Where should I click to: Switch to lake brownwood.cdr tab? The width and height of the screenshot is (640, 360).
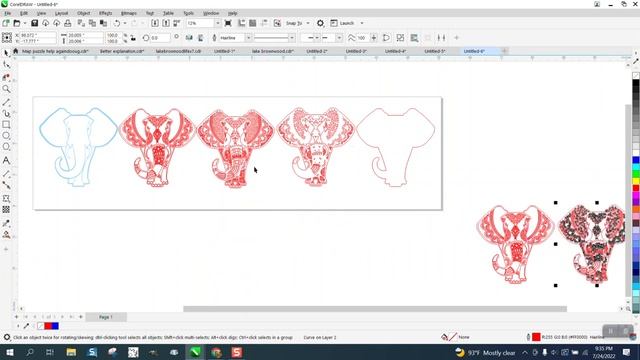272,51
